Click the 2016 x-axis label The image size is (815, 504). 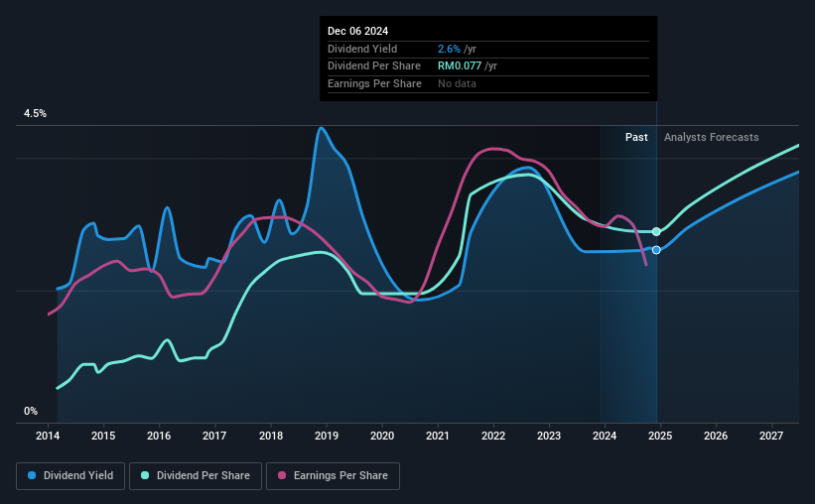[x=159, y=436]
